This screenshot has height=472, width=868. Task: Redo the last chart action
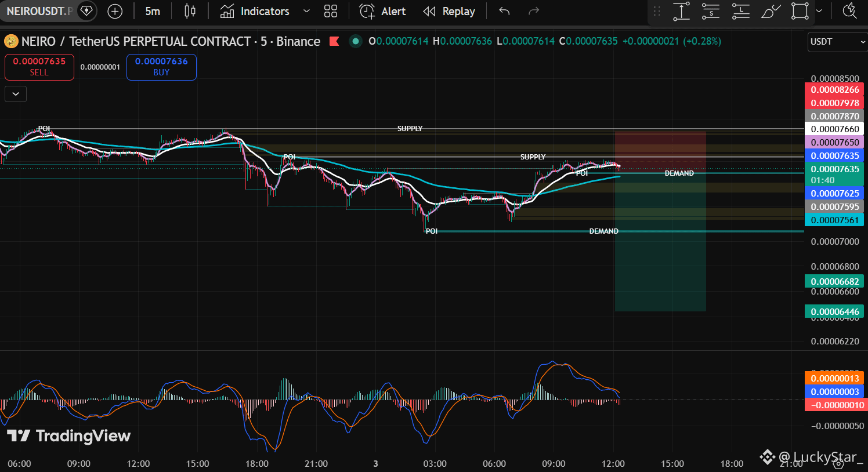tap(534, 11)
